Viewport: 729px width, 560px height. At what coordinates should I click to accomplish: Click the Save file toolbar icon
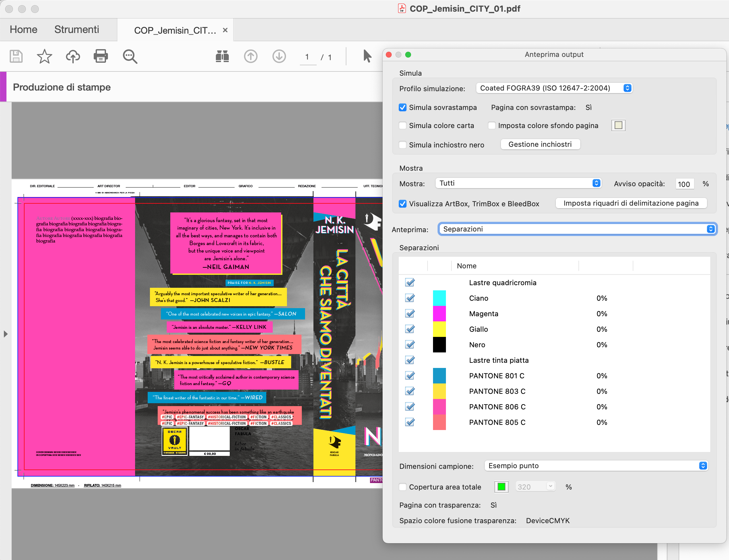click(16, 56)
